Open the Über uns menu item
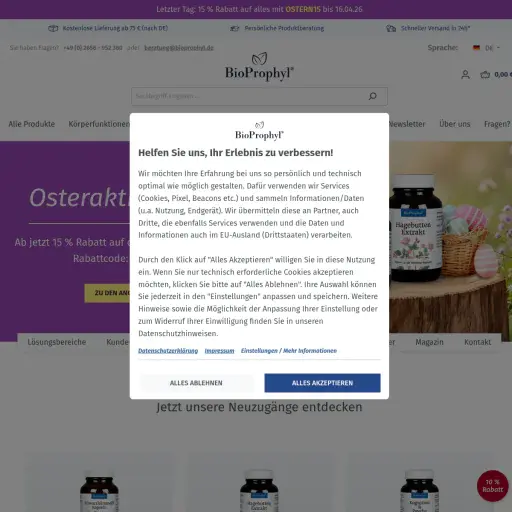Screen dimensions: 512x512 tap(454, 124)
